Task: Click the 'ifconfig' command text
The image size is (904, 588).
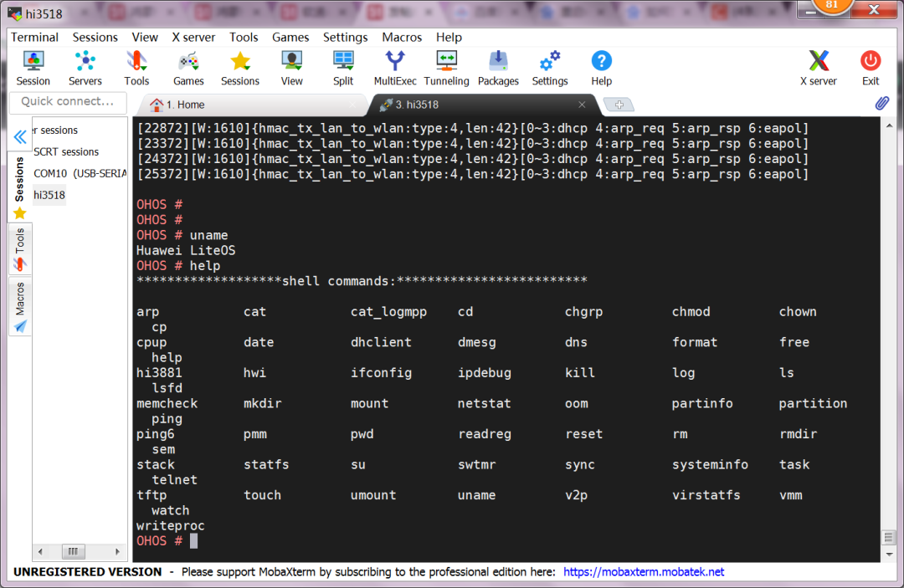Action: point(381,373)
